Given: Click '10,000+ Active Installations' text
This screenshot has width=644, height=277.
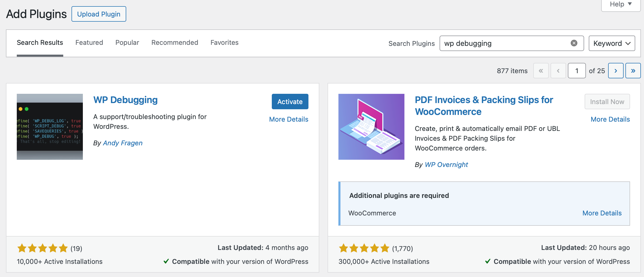Looking at the screenshot, I should pos(60,262).
